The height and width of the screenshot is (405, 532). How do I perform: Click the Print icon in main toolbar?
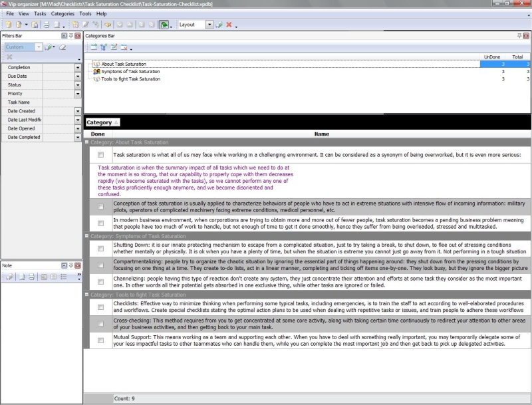point(47,25)
